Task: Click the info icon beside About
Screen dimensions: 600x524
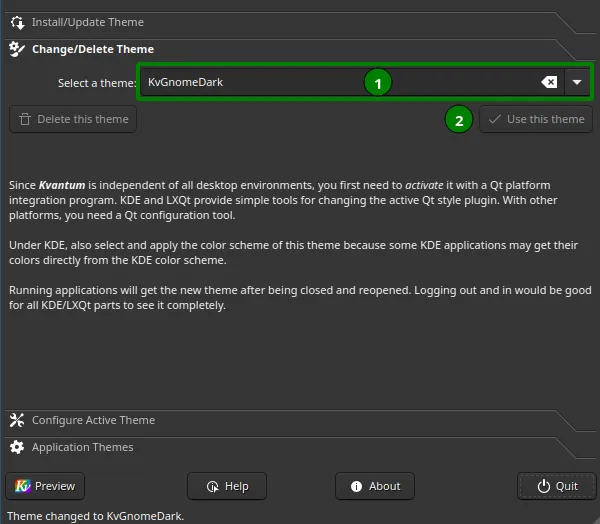Action: [356, 486]
